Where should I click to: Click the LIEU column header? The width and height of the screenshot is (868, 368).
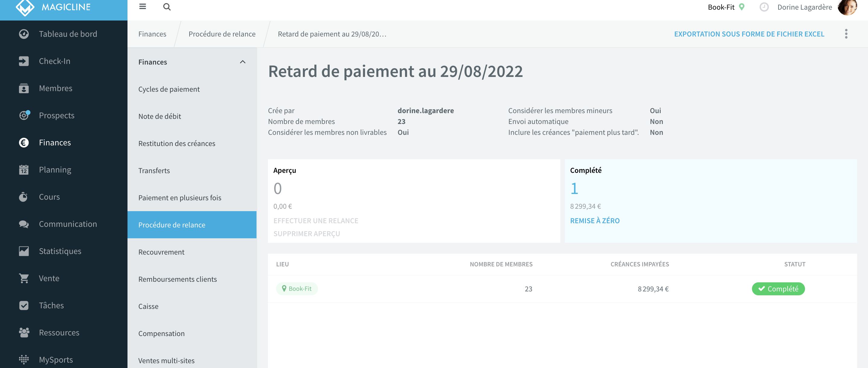tap(282, 264)
